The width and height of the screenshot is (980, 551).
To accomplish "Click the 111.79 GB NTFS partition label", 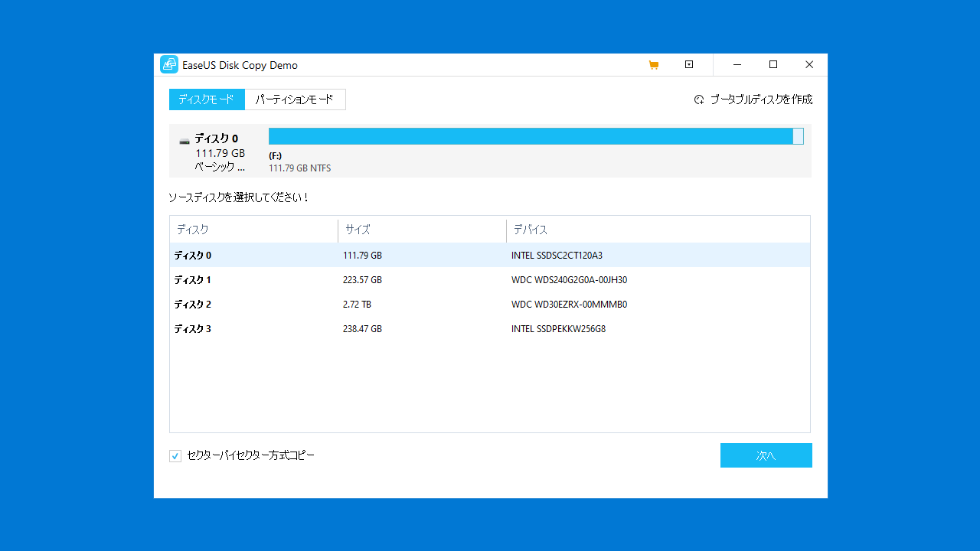I will coord(299,168).
